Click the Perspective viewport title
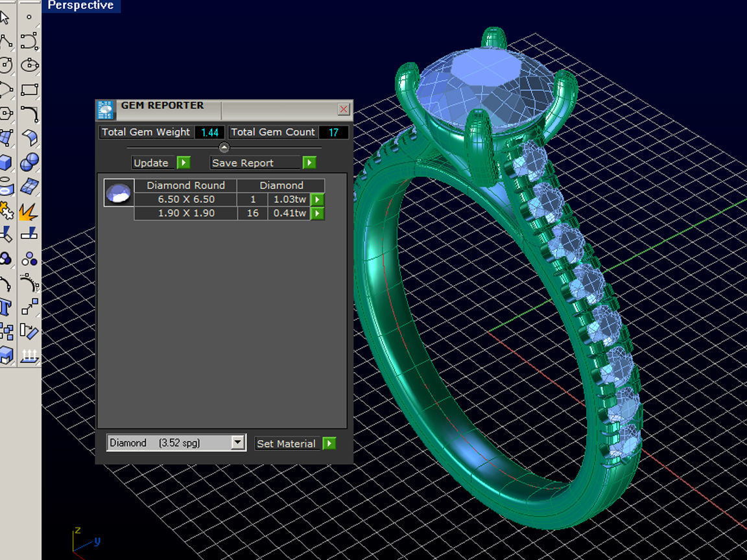The image size is (747, 560). coord(80,6)
